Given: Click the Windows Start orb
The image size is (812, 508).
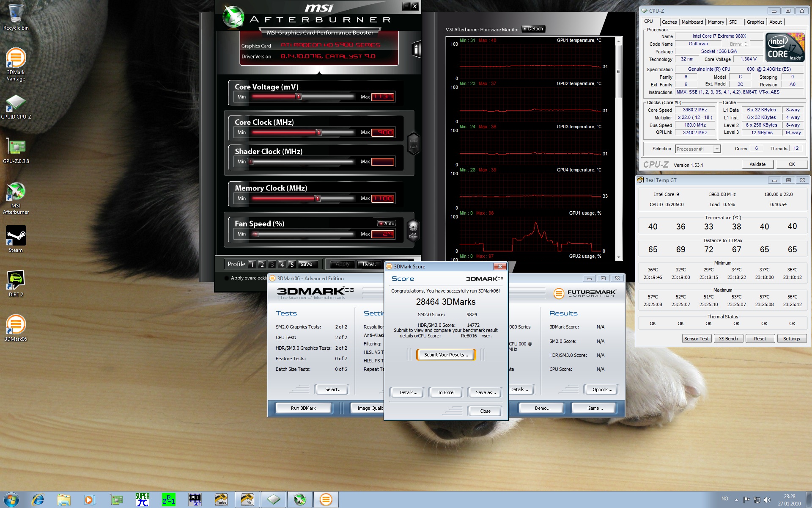Looking at the screenshot, I should tap(11, 500).
